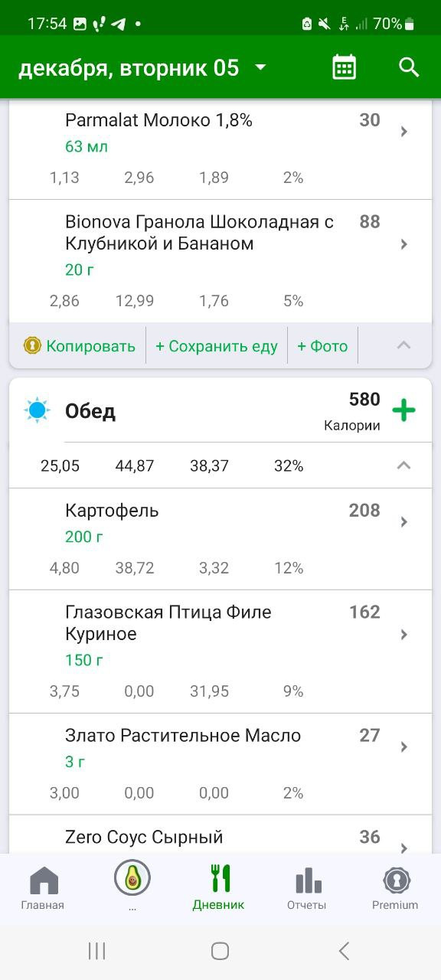Tap the search magnifier icon

click(410, 67)
